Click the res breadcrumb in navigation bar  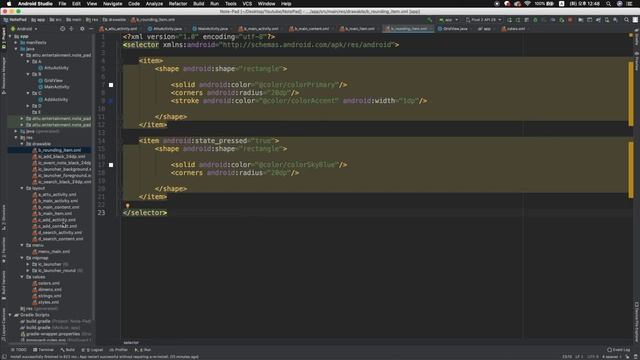92,20
